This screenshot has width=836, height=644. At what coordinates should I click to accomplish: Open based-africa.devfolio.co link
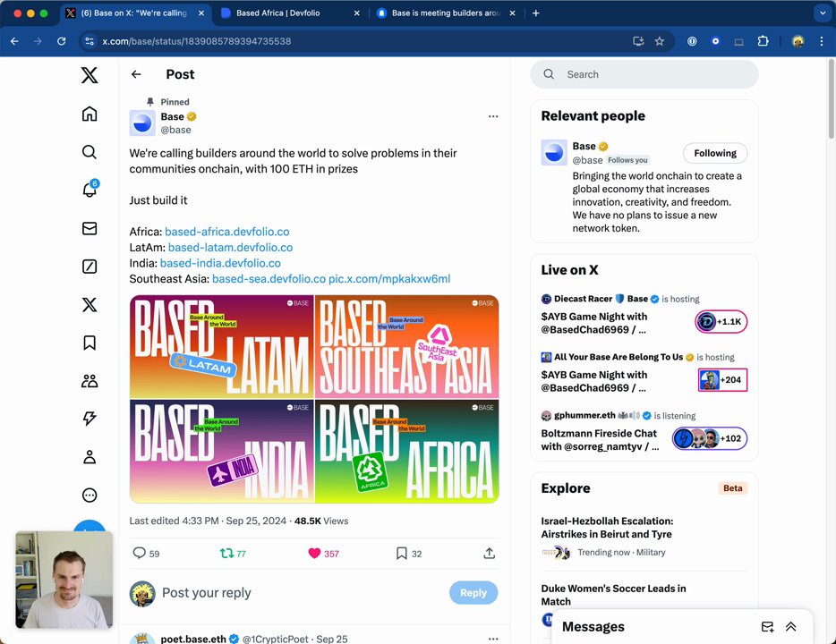(227, 232)
